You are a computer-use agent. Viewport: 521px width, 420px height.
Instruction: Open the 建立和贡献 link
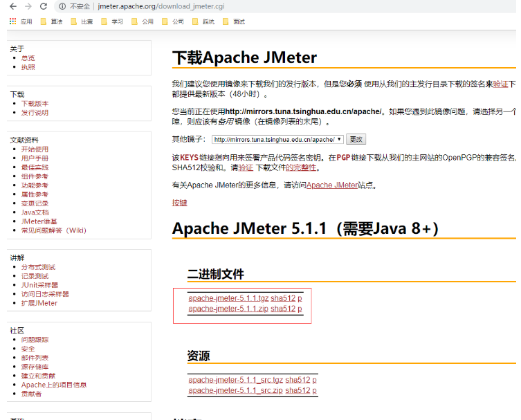point(38,376)
